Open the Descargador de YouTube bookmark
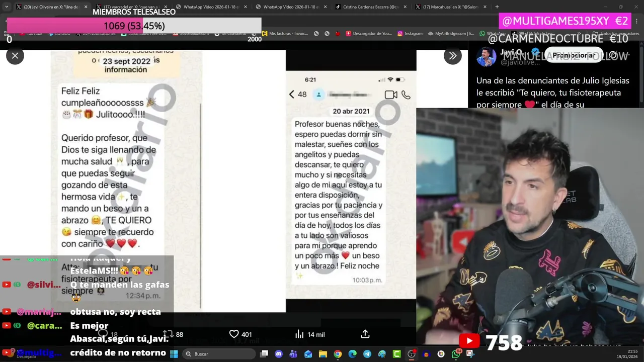 pos(368,34)
